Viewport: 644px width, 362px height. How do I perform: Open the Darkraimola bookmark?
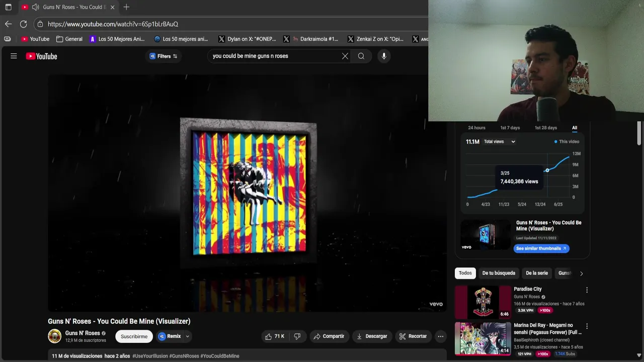(311, 39)
